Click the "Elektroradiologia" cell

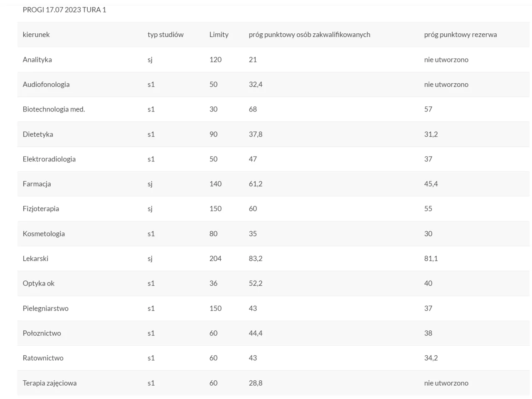(x=49, y=159)
